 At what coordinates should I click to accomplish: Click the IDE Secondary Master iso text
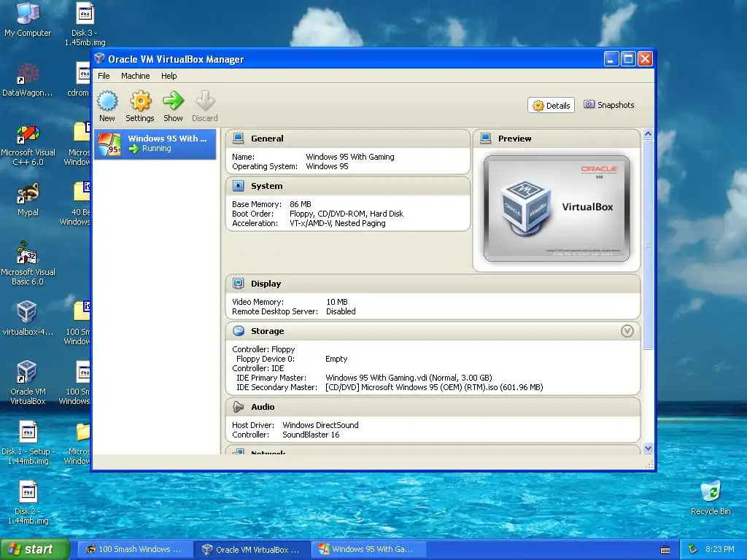click(434, 387)
